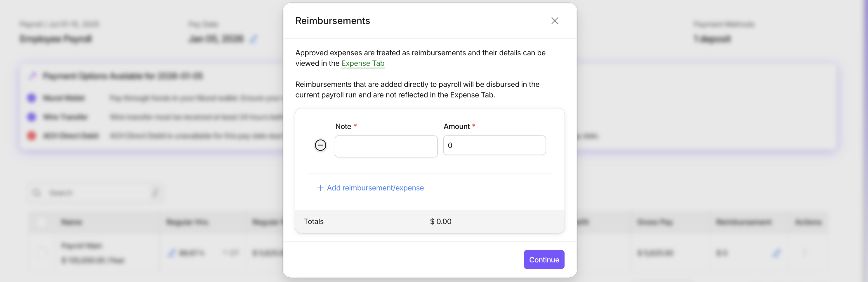Click the pencil icon in the Reimbursement column
The image size is (868, 282).
pyautogui.click(x=776, y=253)
